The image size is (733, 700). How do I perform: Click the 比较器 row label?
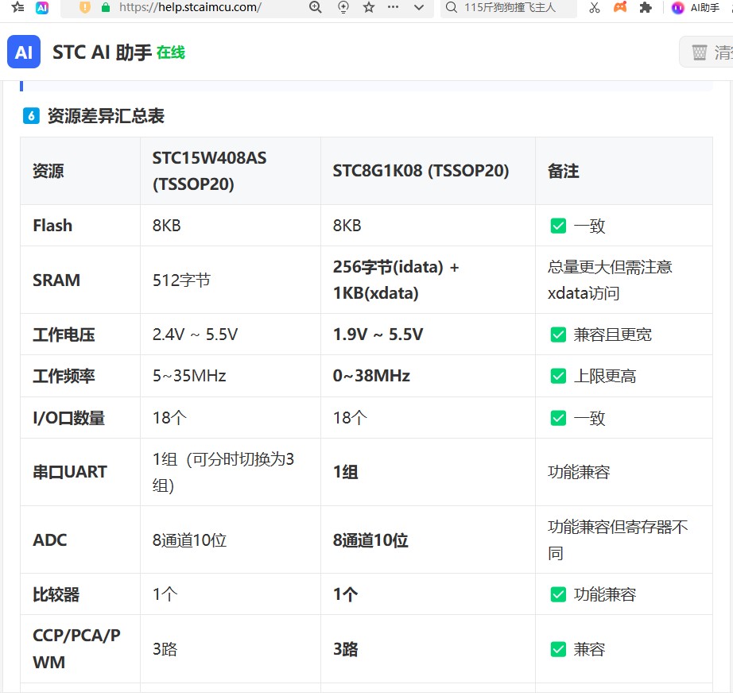56,594
